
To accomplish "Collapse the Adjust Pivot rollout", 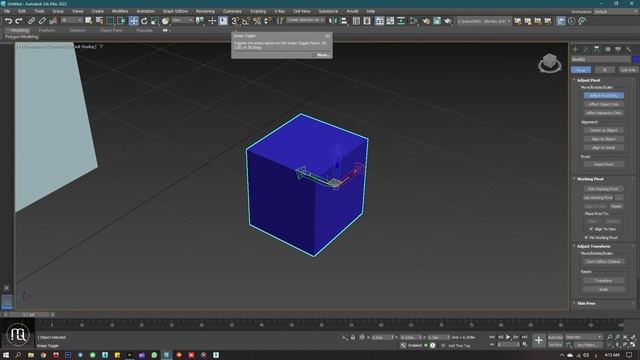I will pyautogui.click(x=589, y=80).
